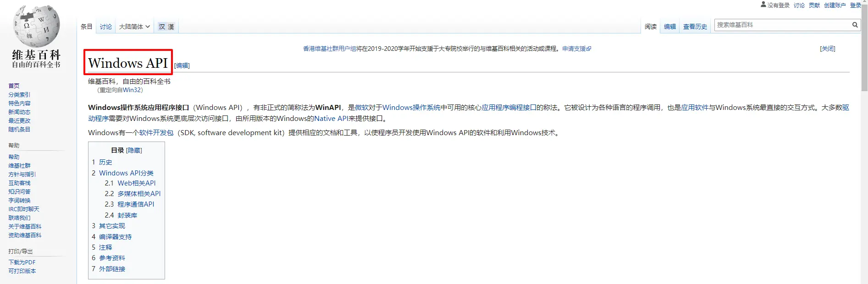
Task: Open 资助维基百科 in the sidebar
Action: coord(25,235)
